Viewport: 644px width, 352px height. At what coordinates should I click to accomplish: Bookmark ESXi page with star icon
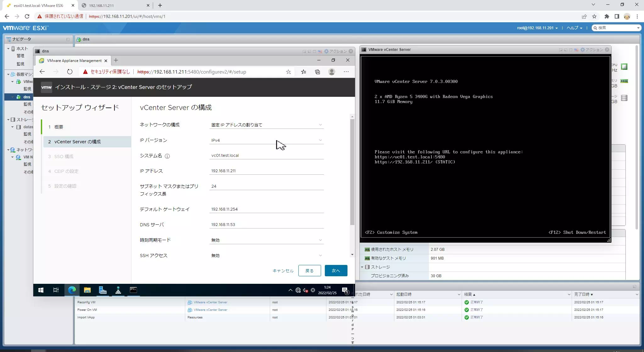[x=594, y=16]
